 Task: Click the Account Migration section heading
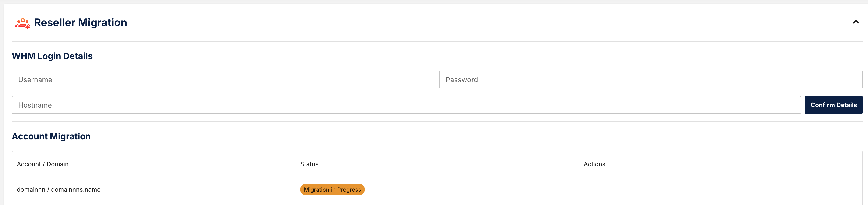pyautogui.click(x=51, y=136)
